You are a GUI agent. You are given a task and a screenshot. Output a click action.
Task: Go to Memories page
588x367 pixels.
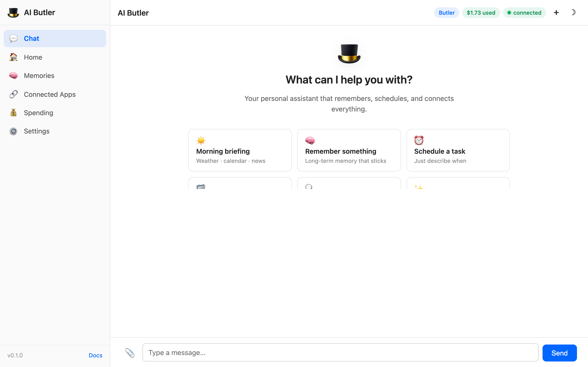pos(39,76)
